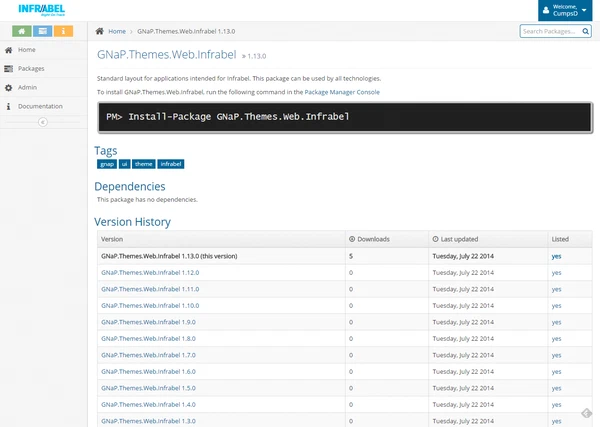Open GNaP.Themes.Web.Infrabel 1.11.0 version link
Viewport: 600px width, 427px height.
(x=150, y=289)
